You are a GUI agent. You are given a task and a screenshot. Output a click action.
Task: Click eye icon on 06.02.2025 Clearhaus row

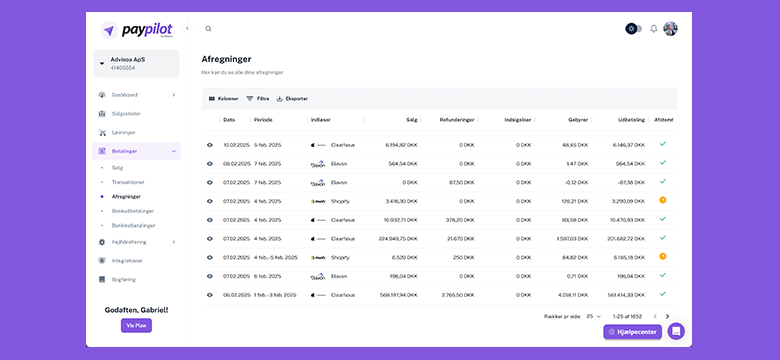210,295
